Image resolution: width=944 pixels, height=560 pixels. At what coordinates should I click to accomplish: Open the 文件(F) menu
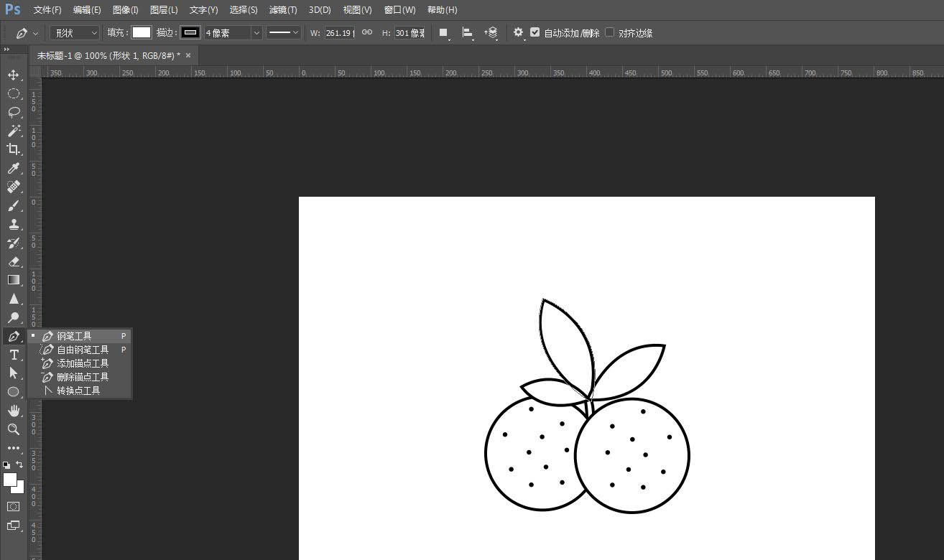tap(47, 10)
